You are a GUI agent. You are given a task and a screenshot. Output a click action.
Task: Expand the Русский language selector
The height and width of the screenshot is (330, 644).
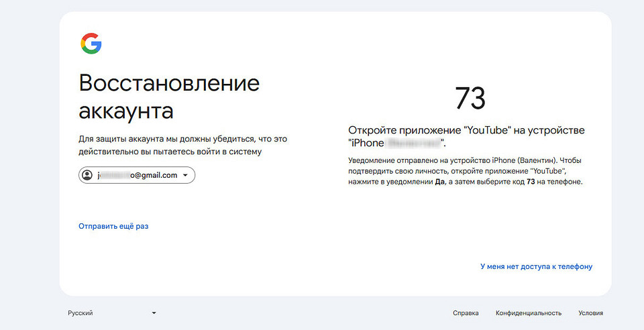point(112,313)
